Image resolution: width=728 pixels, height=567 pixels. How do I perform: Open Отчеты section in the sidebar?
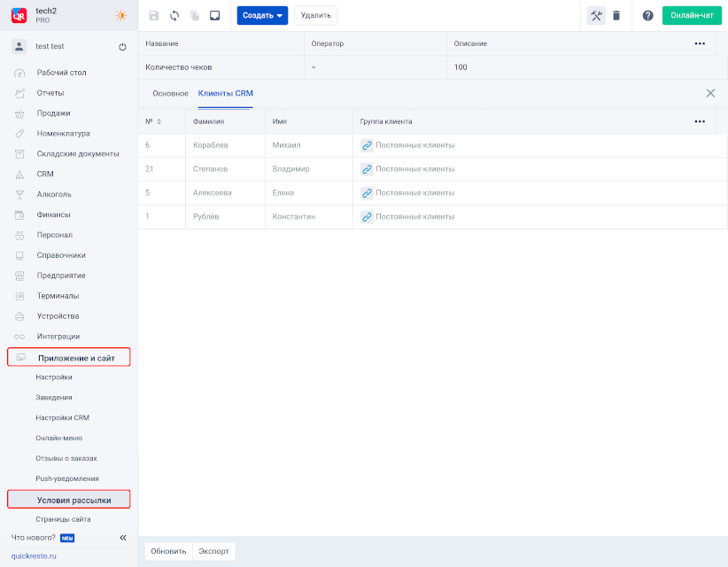(x=50, y=93)
